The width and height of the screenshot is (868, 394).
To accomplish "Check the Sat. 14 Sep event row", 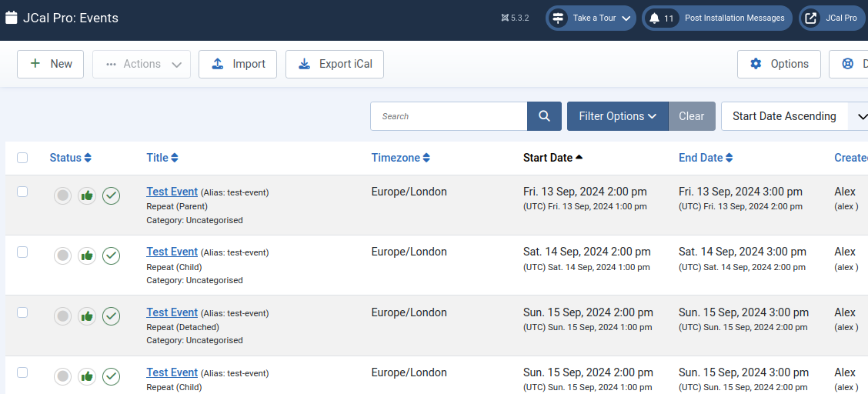I will tap(22, 252).
